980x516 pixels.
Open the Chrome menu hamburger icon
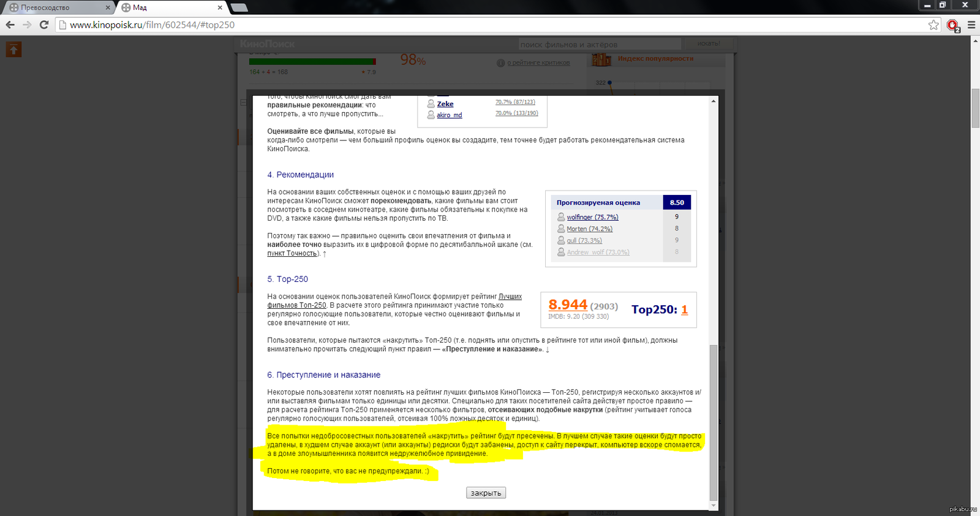click(x=971, y=25)
